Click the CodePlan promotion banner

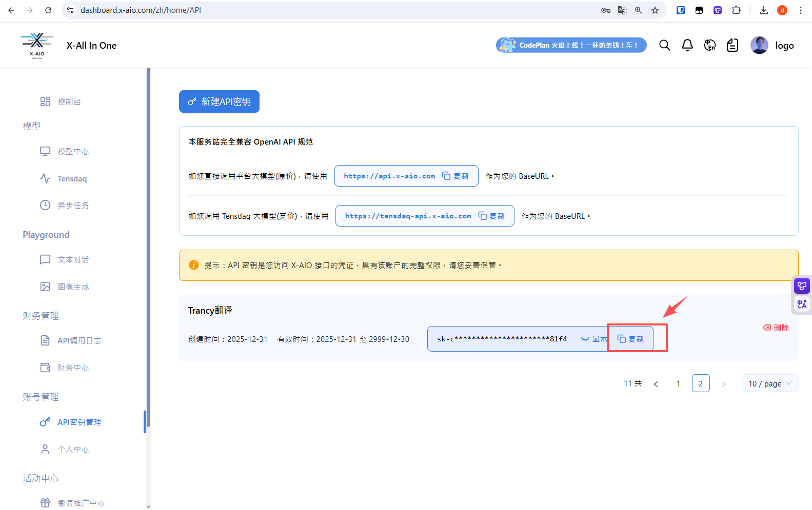tap(571, 45)
